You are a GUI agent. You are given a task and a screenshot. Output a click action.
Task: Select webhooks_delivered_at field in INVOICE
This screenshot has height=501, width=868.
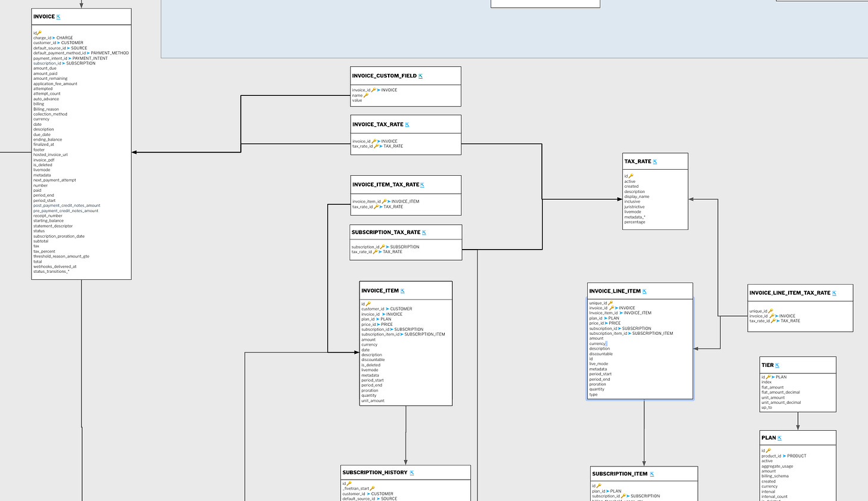click(55, 266)
